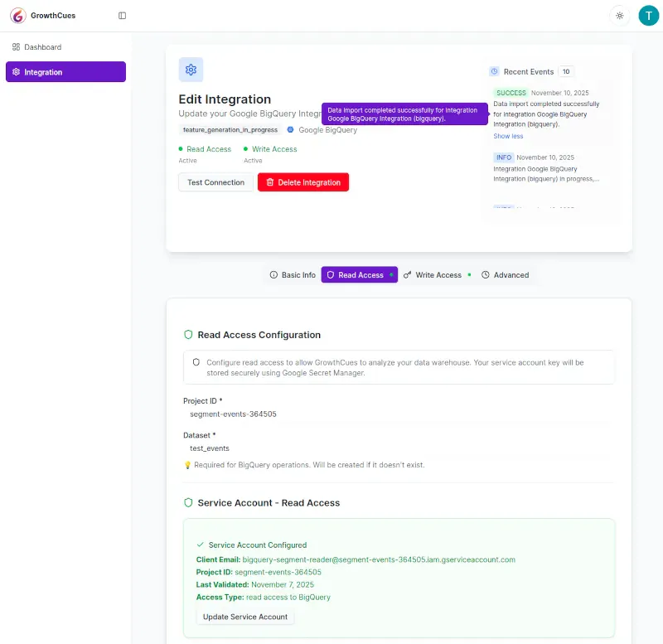
Task: Collapse the sidebar with the panel icon
Action: click(x=122, y=16)
